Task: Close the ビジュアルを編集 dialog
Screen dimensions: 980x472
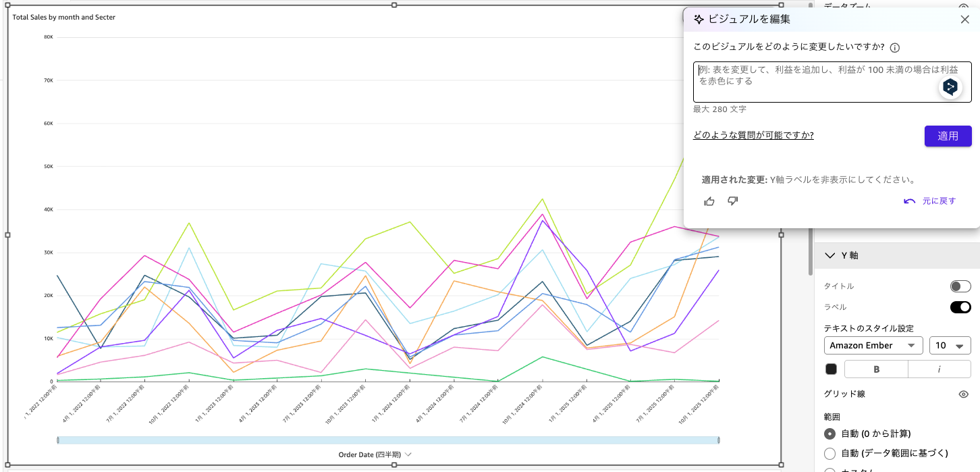Action: pos(965,20)
